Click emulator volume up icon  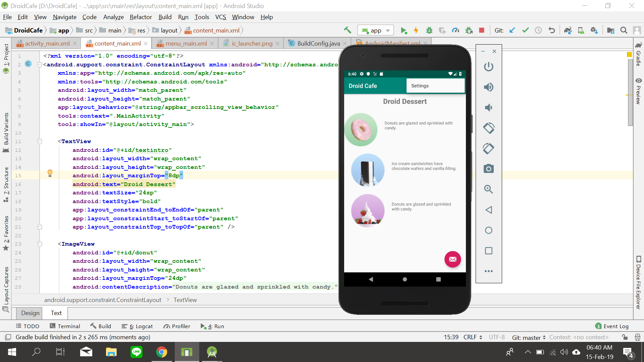489,87
